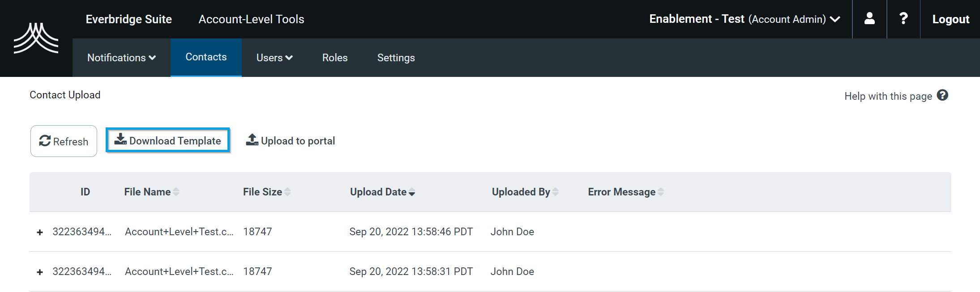Viewport: 980px width, 292px height.
Task: Select the ID cell in the 13:58:31 row
Action: point(82,271)
